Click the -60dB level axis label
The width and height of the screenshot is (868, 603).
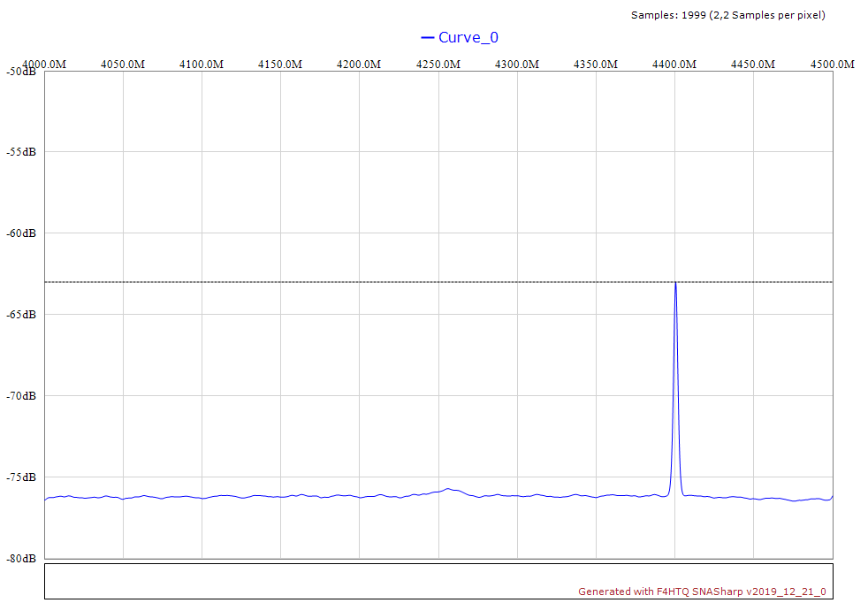20,233
